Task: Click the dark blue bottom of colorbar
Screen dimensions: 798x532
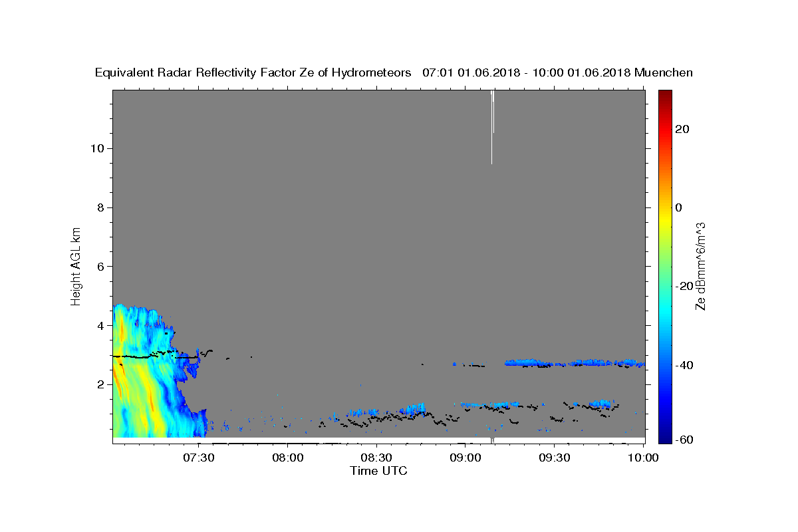Action: pyautogui.click(x=665, y=438)
